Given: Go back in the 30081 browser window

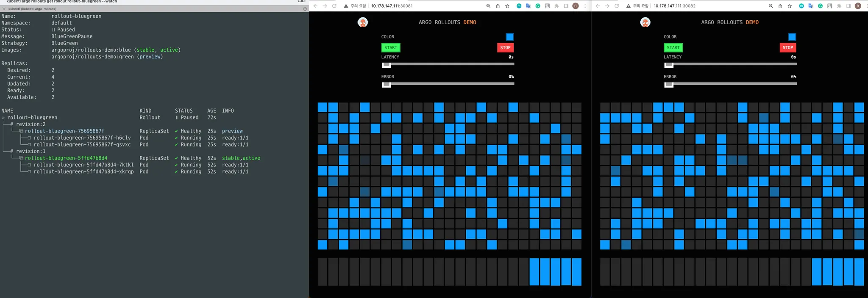Looking at the screenshot, I should click(315, 6).
